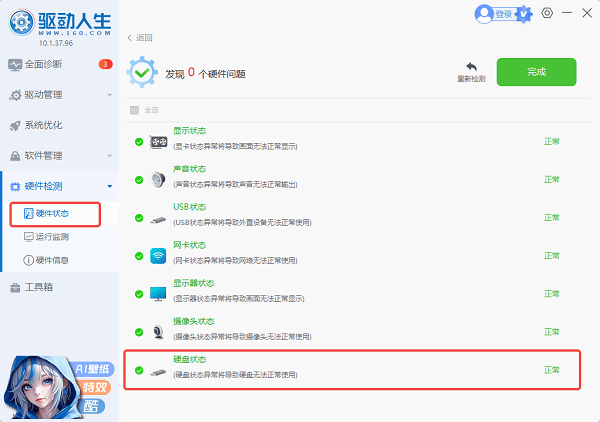
Task: Toggle the 摄像头状态 green check
Action: tap(139, 332)
